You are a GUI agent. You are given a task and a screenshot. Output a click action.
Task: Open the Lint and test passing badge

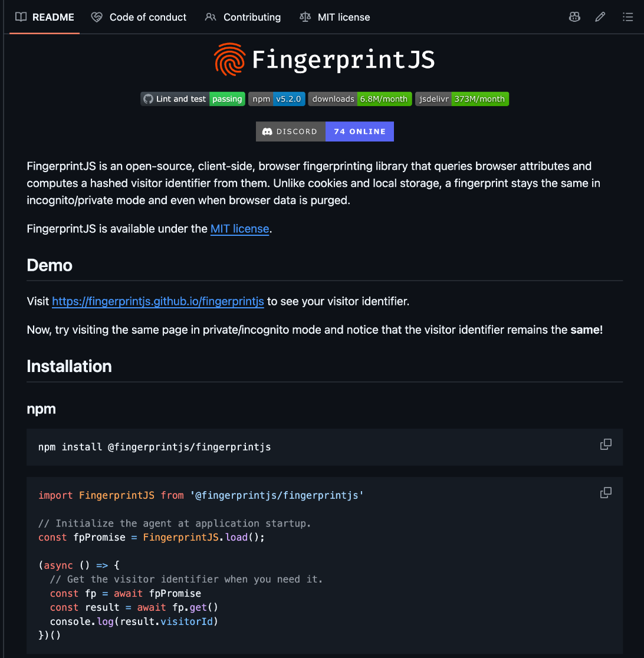(193, 99)
